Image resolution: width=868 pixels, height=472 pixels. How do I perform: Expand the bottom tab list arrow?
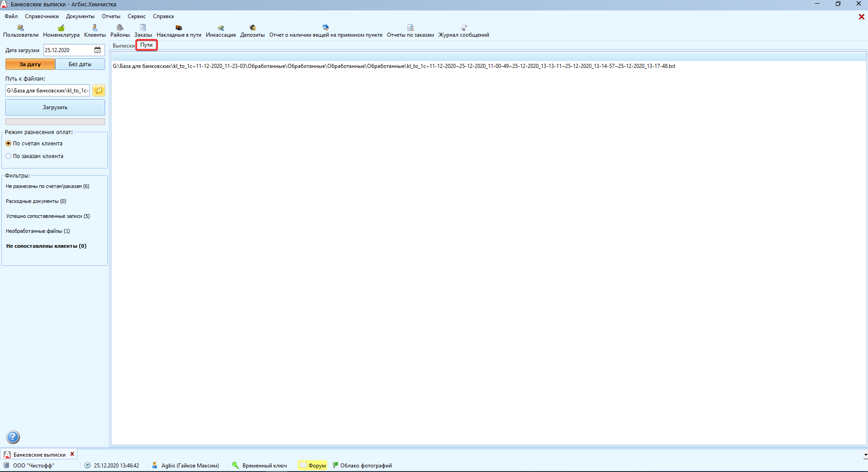[x=865, y=454]
